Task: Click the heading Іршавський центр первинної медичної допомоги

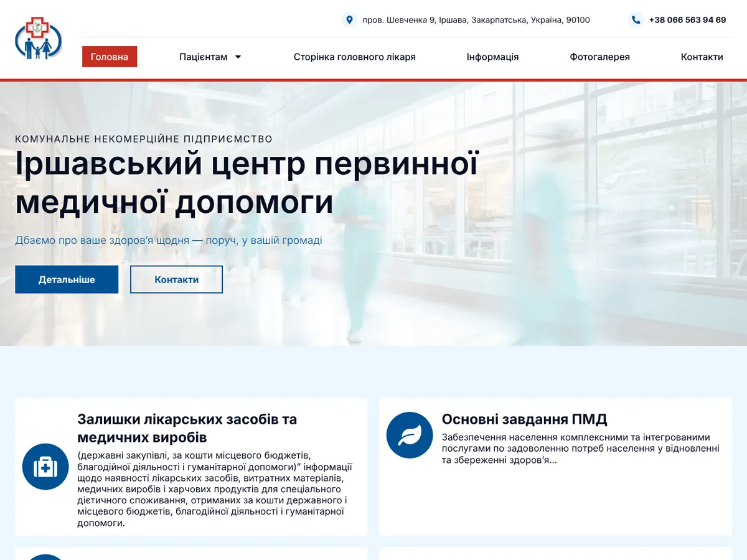Action: point(247,183)
